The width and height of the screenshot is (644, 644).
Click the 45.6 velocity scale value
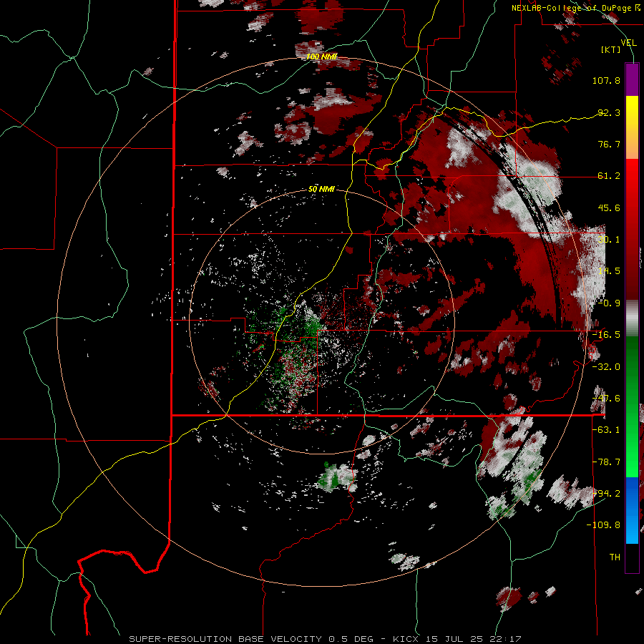pos(609,208)
